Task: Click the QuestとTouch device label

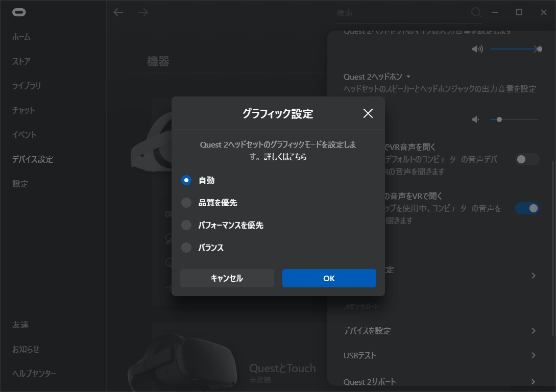Action: [x=283, y=368]
